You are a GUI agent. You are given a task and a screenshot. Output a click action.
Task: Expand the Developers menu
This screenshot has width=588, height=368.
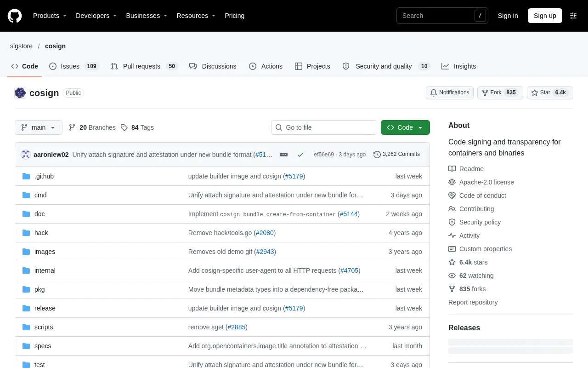(x=96, y=16)
